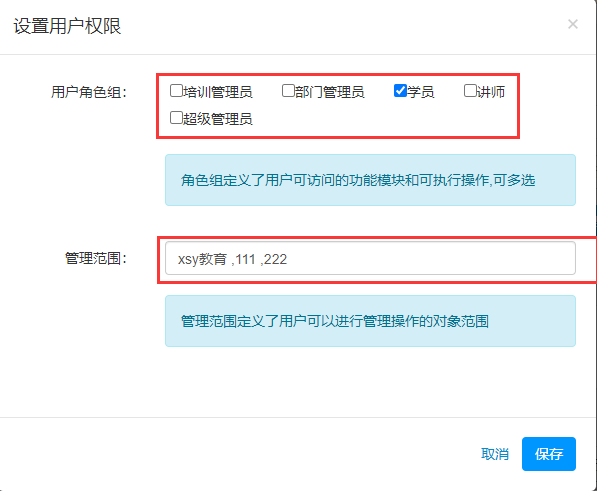The height and width of the screenshot is (491, 597).
Task: Check the 讲师 role checkbox square
Action: click(x=470, y=91)
